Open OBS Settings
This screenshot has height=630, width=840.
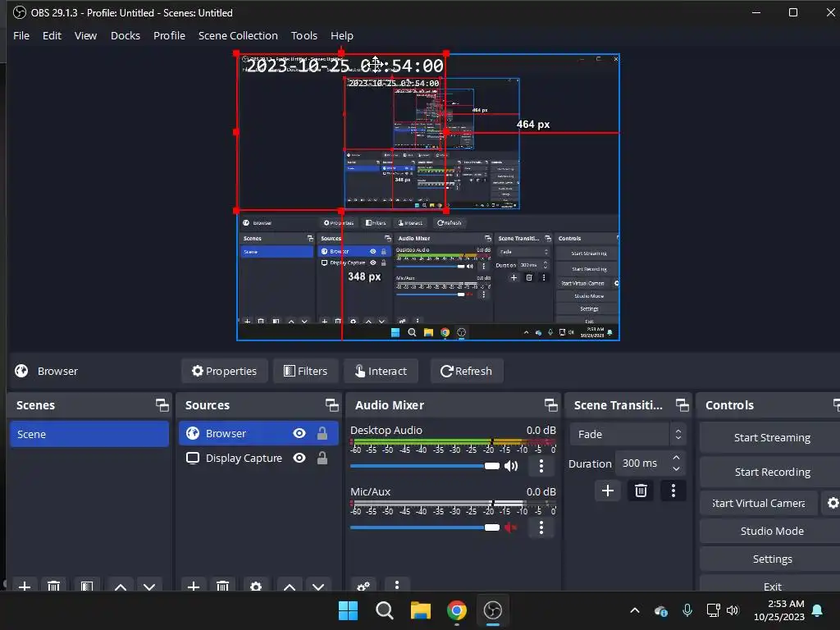coord(772,559)
